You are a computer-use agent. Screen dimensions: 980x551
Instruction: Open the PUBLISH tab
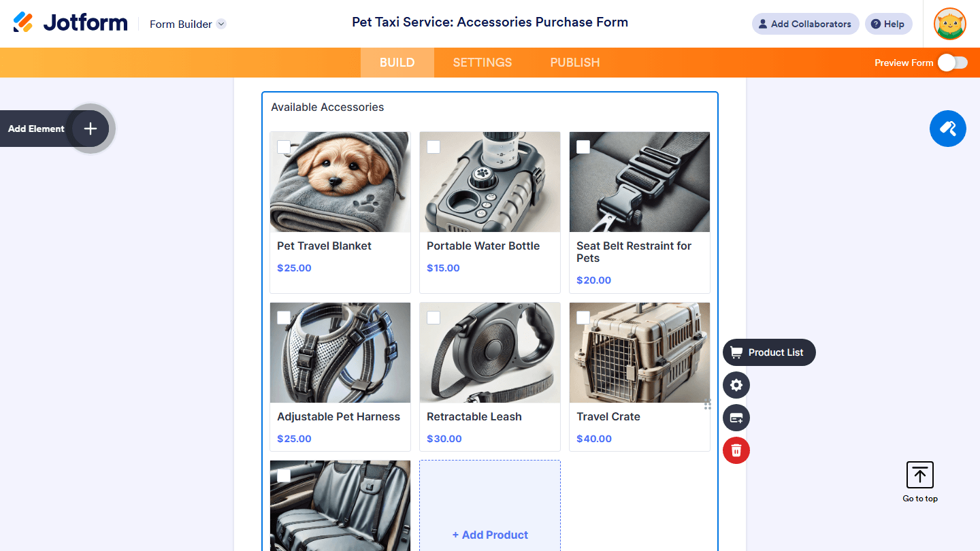click(575, 63)
